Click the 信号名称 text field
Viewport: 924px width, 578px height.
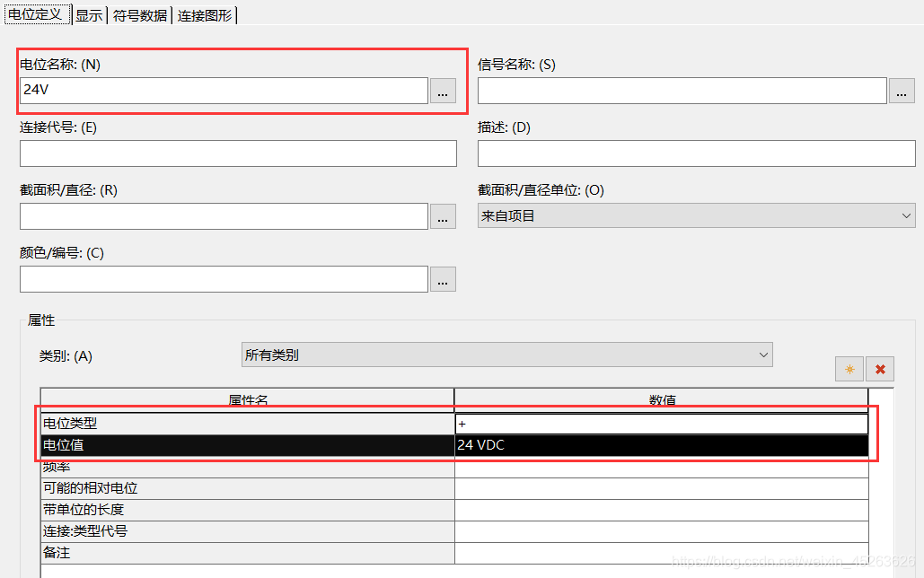pos(682,91)
